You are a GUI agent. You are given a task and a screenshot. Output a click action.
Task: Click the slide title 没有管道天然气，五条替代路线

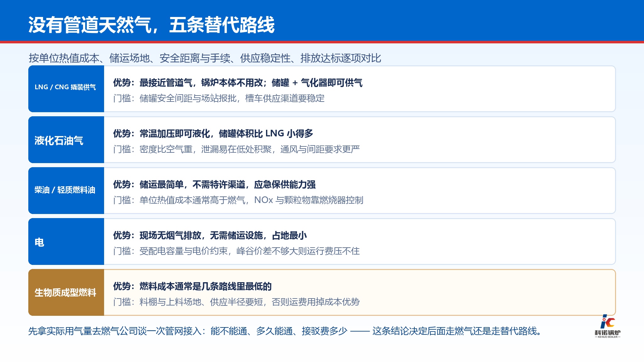[151, 25]
